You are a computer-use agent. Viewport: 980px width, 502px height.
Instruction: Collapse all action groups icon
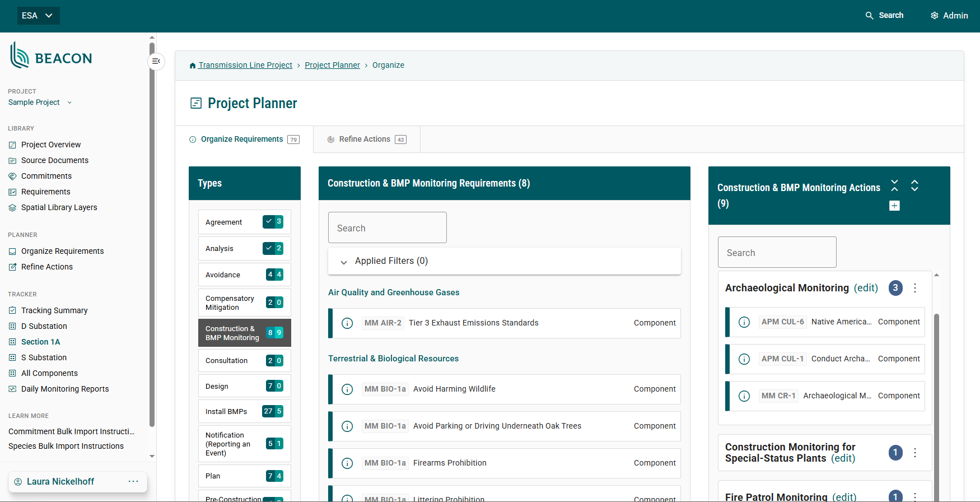(894, 185)
